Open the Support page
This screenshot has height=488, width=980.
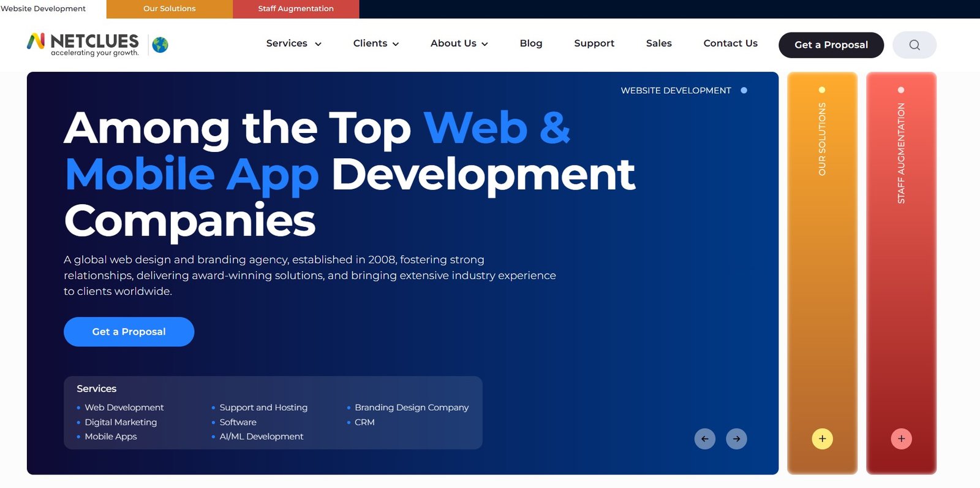tap(594, 44)
